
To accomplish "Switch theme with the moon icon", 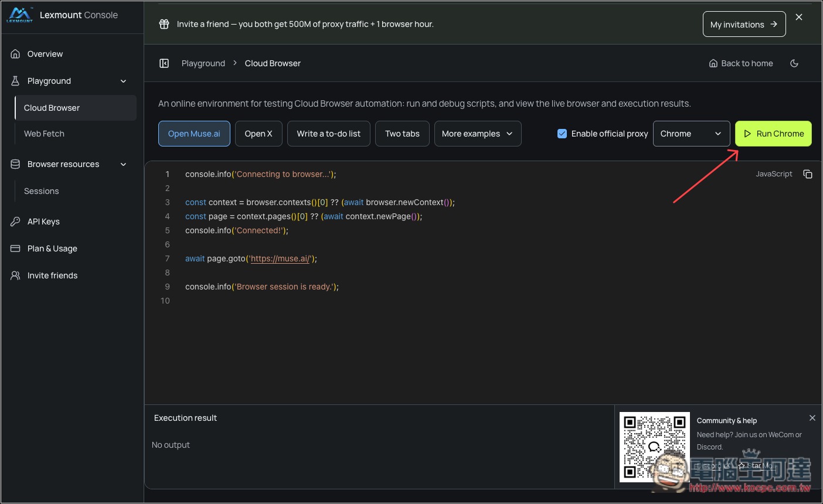I will click(x=794, y=63).
